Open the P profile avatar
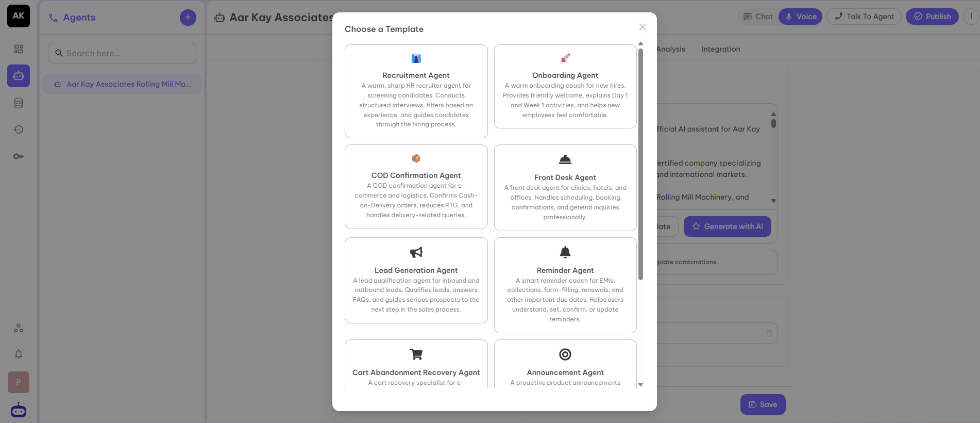Viewport: 980px width, 423px height. [19, 382]
